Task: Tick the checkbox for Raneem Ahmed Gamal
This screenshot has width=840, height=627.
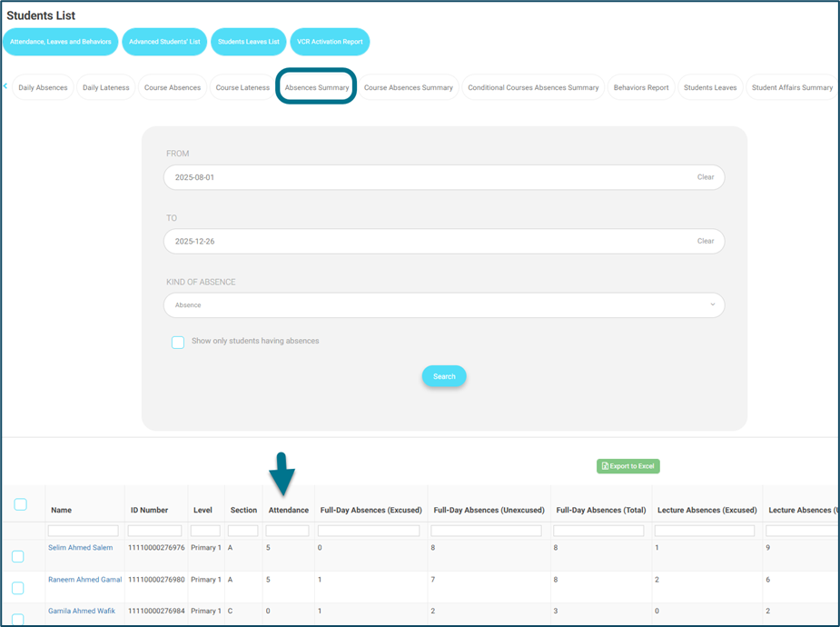Action: click(18, 588)
